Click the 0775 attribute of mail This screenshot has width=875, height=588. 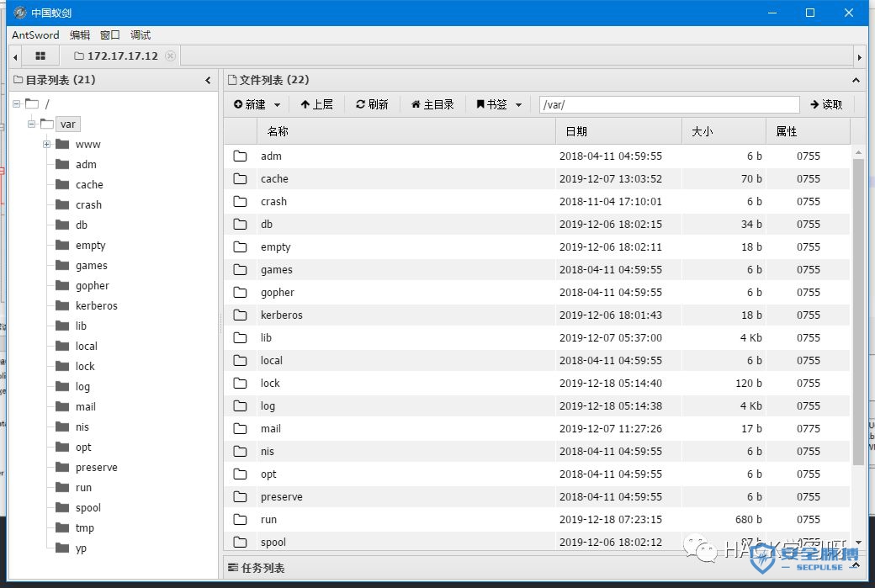coord(808,428)
